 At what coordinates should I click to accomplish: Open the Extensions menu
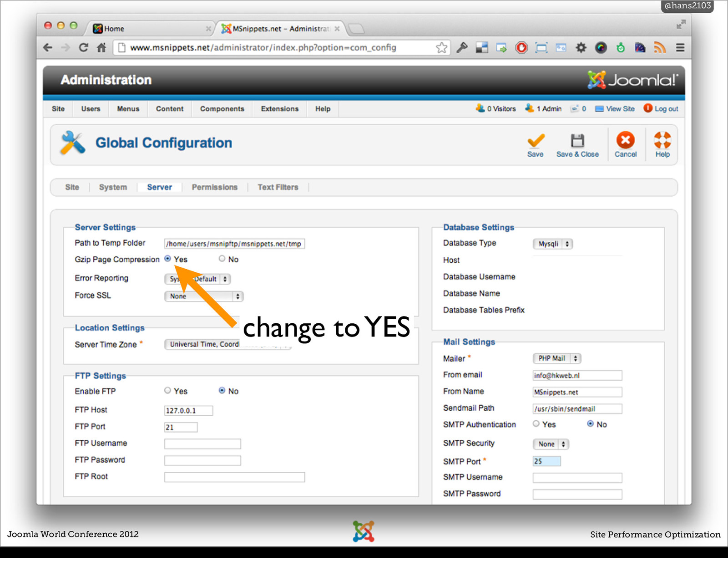(280, 109)
